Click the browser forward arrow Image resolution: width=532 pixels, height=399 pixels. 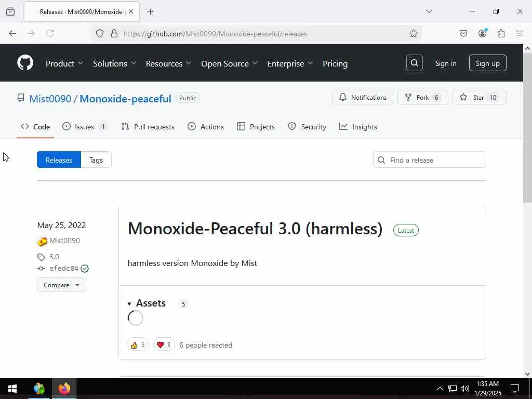(31, 33)
